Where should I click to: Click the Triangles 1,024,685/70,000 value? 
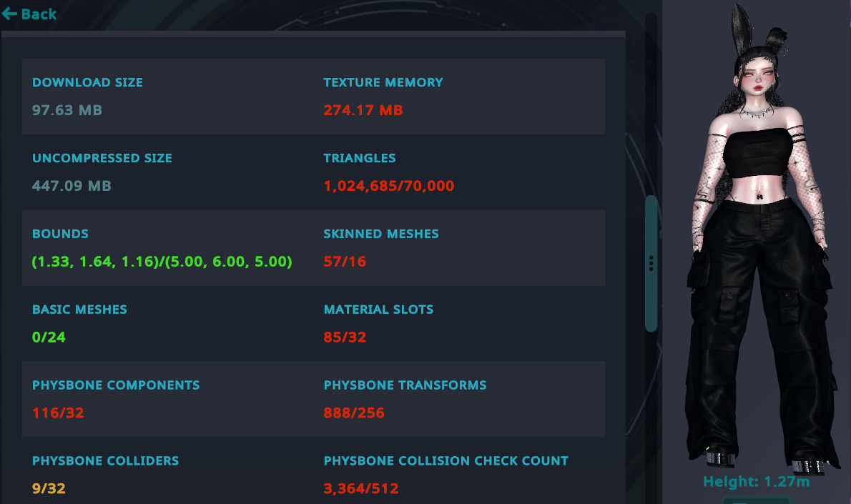click(388, 186)
